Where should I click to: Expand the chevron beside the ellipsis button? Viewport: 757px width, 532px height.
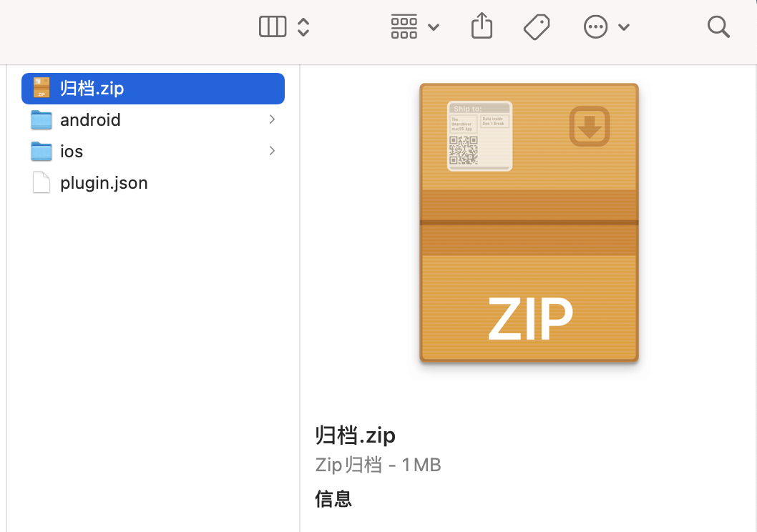[x=624, y=27]
